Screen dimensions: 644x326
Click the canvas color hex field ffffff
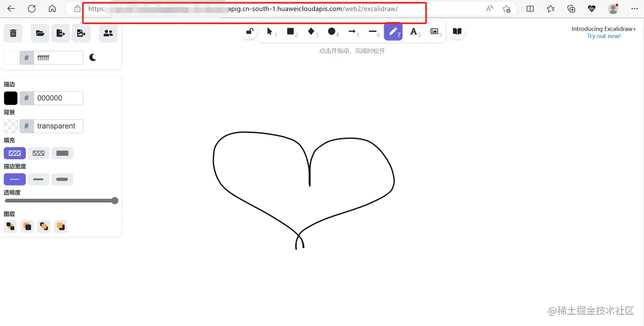coord(58,57)
